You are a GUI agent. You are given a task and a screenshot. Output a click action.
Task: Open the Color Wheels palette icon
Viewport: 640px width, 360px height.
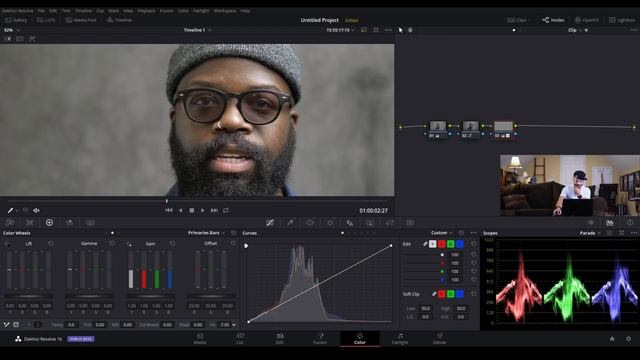click(49, 222)
